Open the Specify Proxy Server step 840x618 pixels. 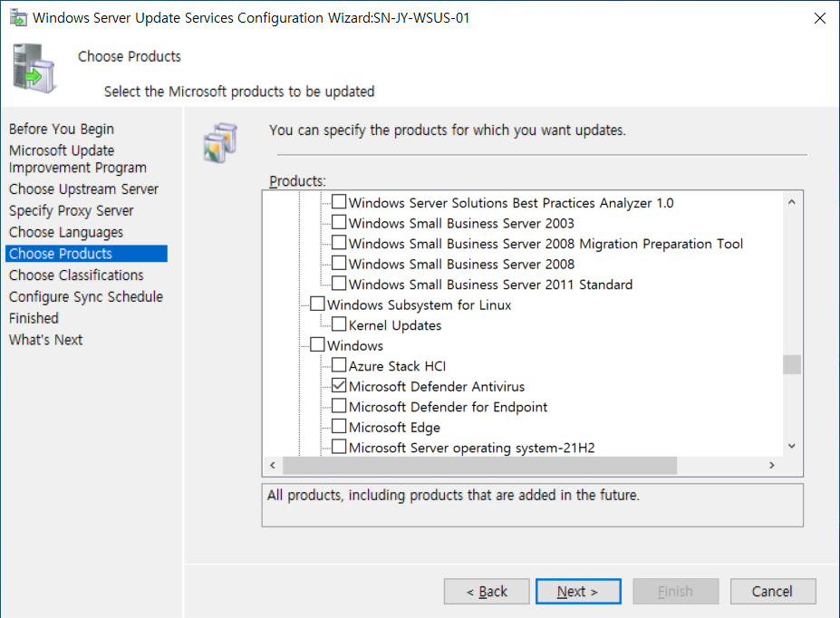pos(72,210)
